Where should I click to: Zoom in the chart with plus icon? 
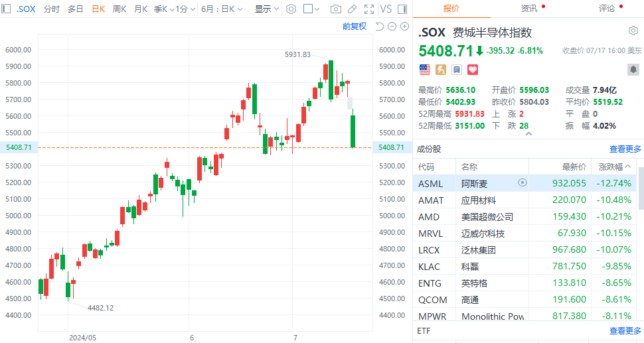[404, 27]
